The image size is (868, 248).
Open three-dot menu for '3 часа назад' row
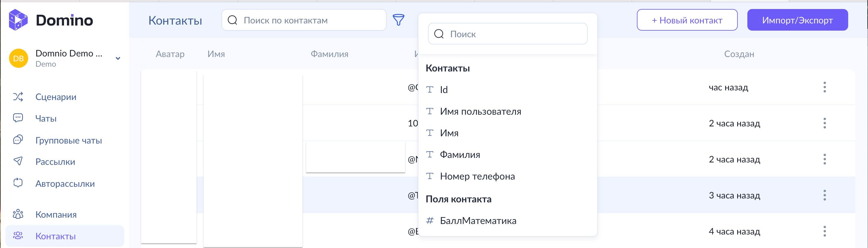tap(824, 195)
